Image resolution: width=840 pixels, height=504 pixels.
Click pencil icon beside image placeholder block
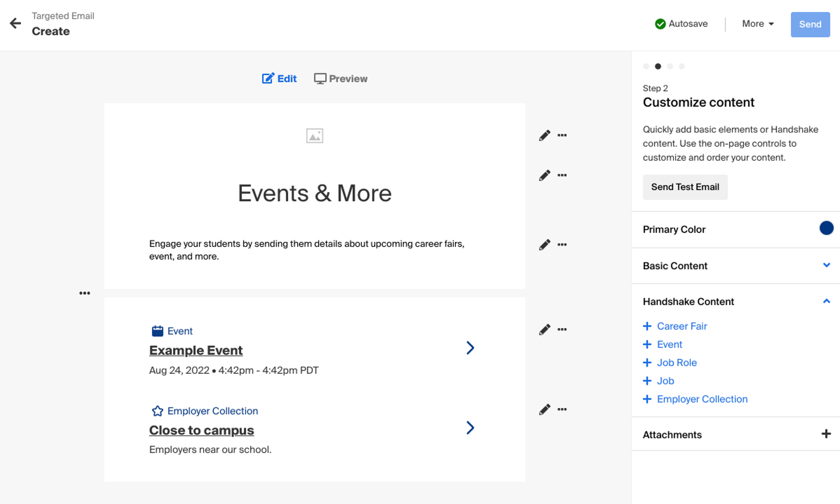544,136
